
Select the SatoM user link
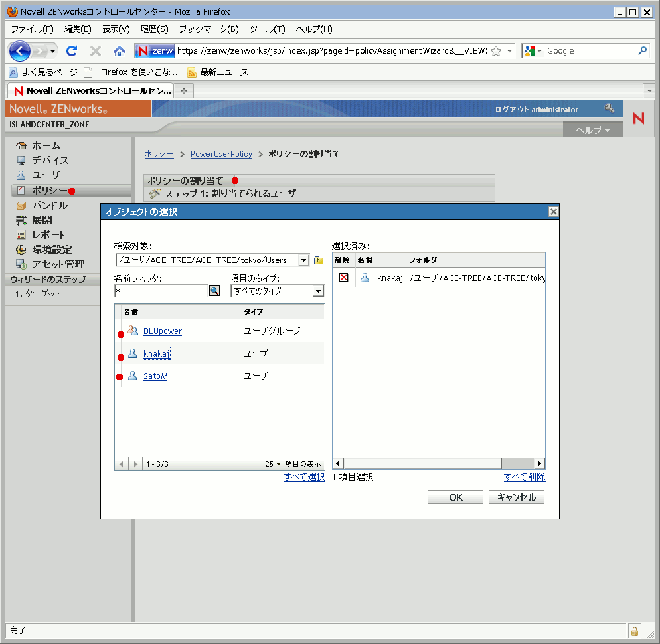point(155,376)
